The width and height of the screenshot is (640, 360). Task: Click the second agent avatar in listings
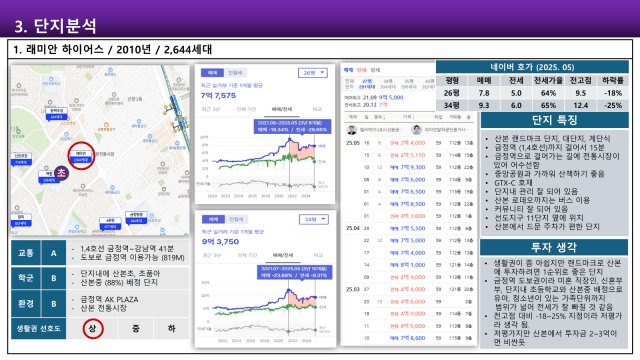click(x=416, y=129)
